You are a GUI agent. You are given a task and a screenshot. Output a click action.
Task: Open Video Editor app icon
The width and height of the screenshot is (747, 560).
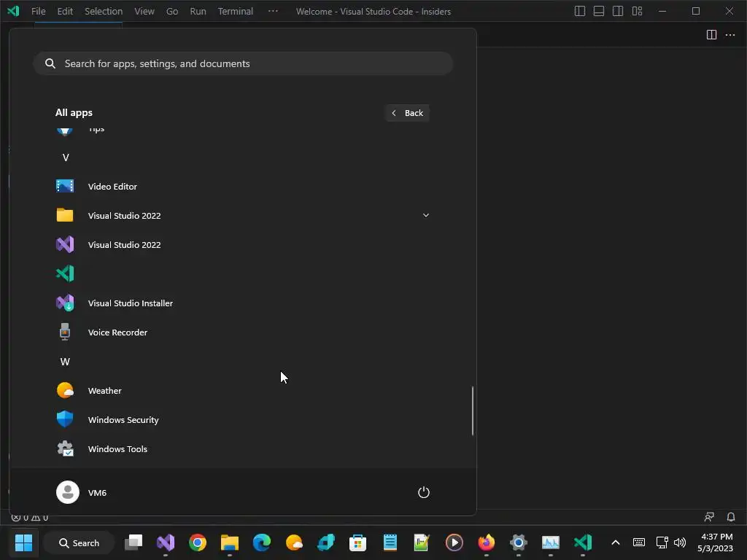point(65,186)
